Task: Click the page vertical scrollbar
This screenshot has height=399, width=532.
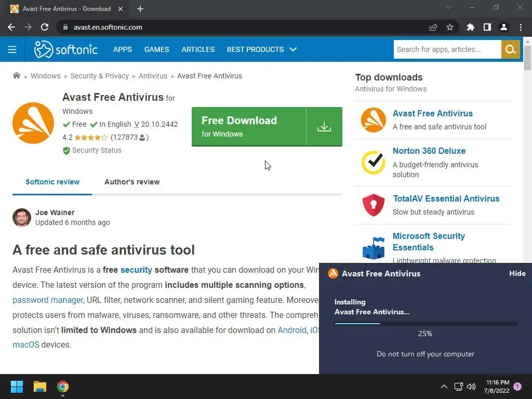Action: (527, 58)
